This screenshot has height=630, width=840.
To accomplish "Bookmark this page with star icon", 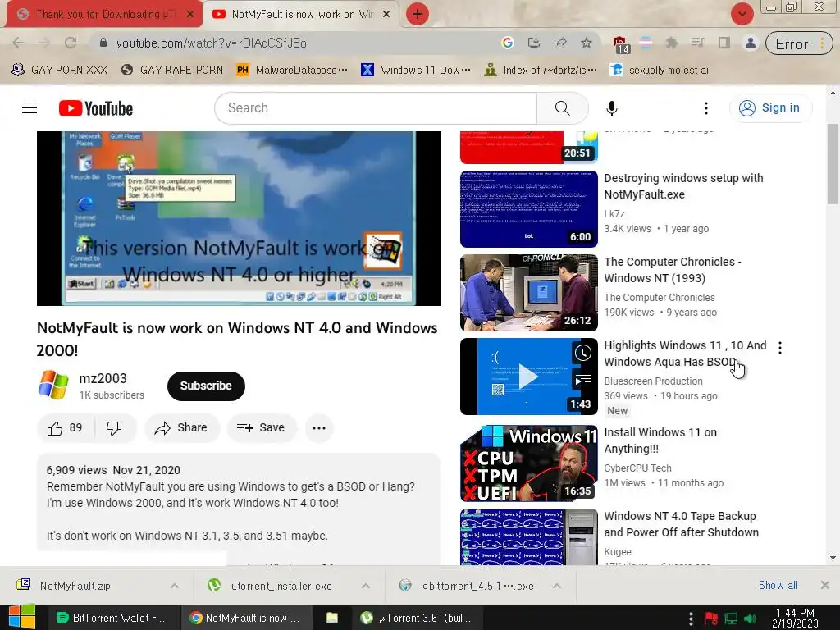I will (x=586, y=43).
